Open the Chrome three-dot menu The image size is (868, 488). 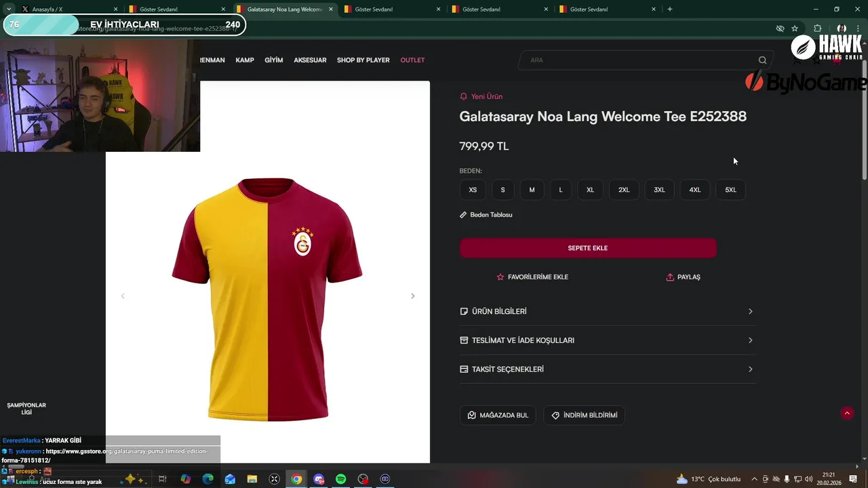859,28
